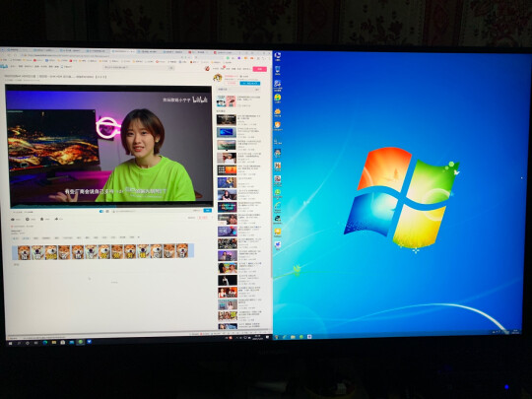Viewport: 532px width, 399px height.
Task: Click the Windows 10 Start button
Action: point(10,343)
